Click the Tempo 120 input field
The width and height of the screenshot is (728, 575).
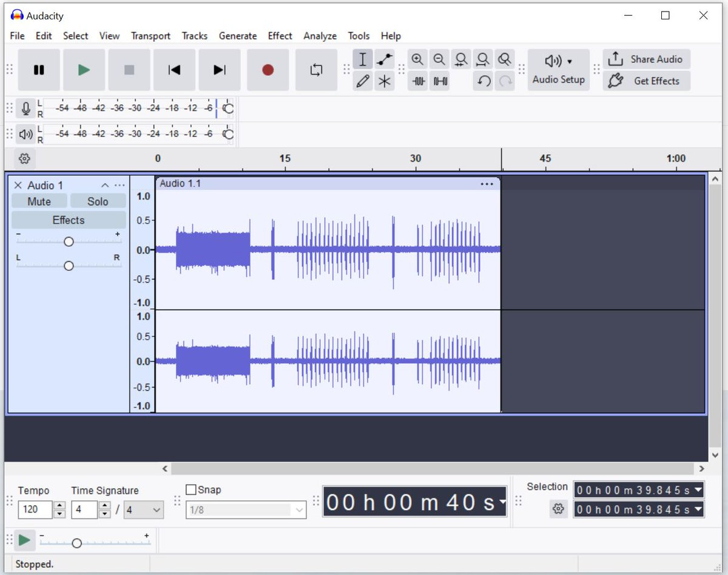click(36, 509)
